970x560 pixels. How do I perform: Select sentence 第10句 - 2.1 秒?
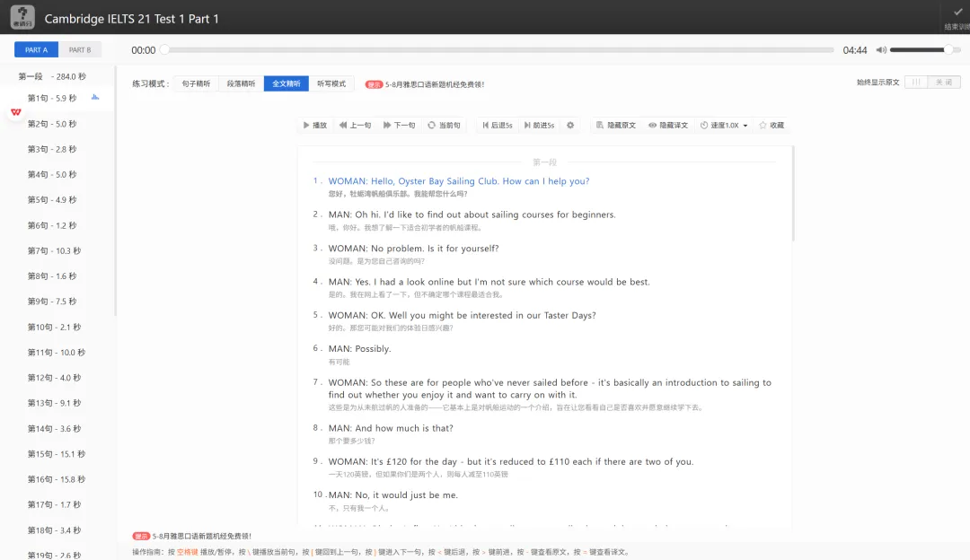click(x=54, y=327)
